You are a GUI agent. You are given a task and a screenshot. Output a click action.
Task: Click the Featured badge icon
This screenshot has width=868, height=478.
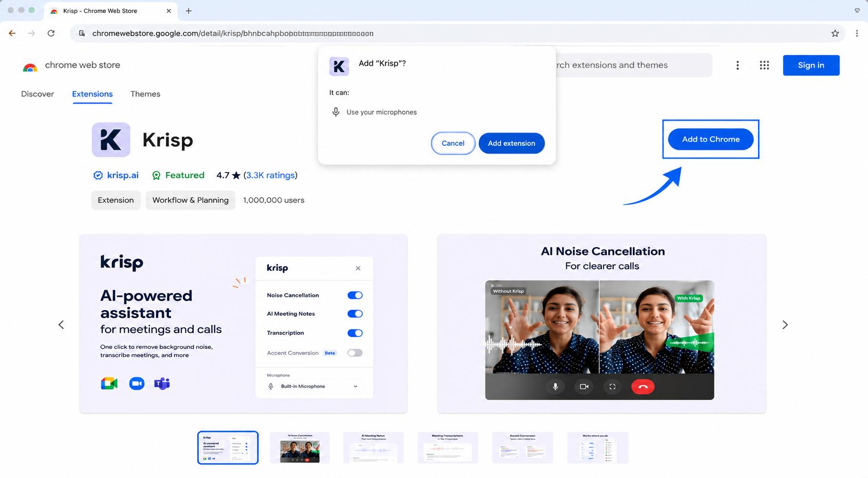click(x=156, y=176)
